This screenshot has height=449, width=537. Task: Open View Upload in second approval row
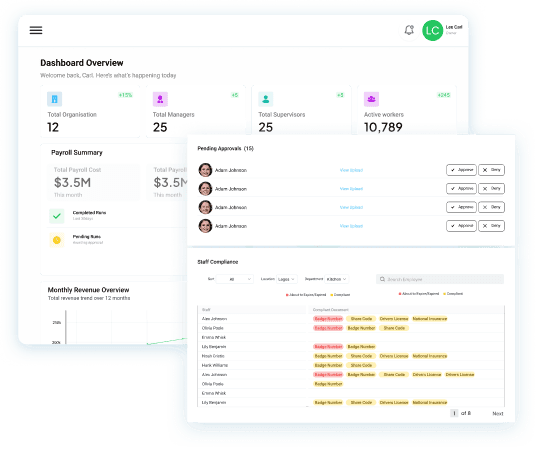click(351, 189)
